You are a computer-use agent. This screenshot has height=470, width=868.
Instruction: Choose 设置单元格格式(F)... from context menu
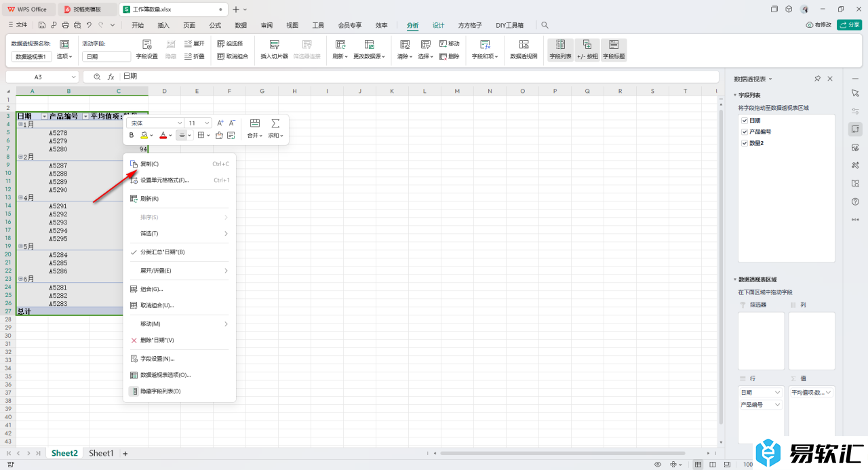click(x=179, y=180)
